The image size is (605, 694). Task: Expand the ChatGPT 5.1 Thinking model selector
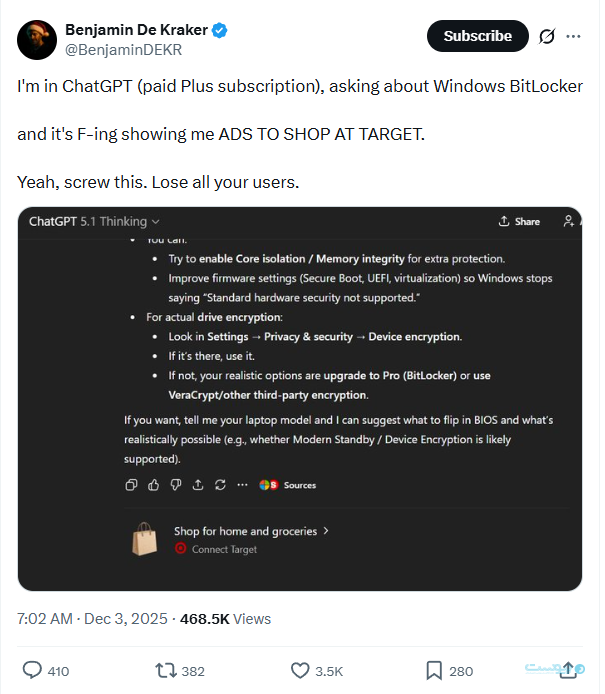coord(94,221)
